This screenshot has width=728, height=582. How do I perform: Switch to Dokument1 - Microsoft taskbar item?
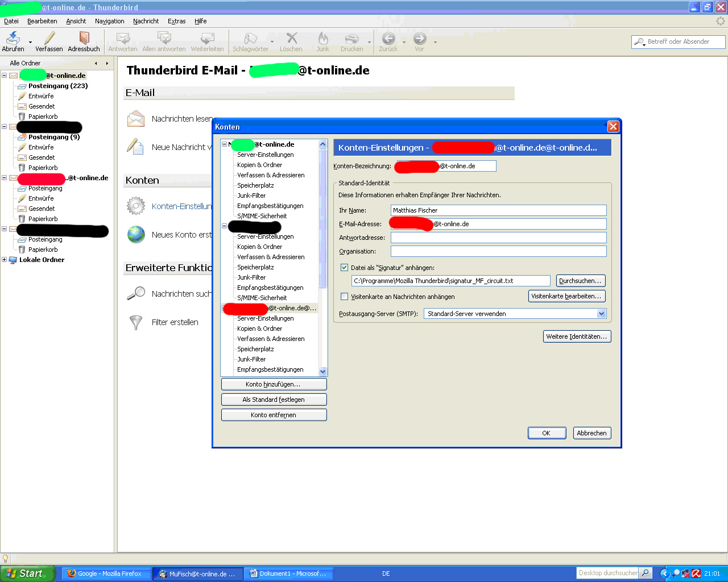289,573
